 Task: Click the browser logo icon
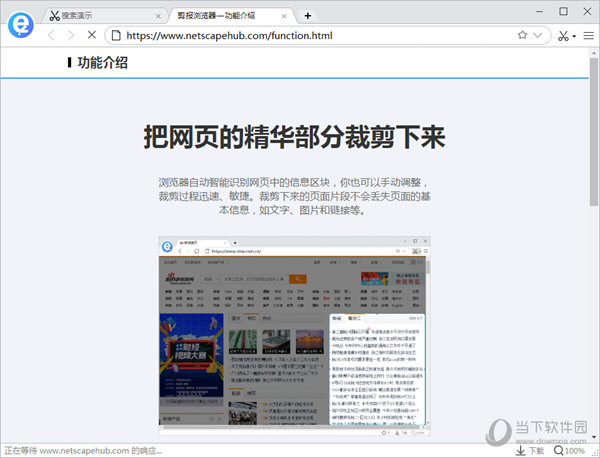click(x=21, y=25)
